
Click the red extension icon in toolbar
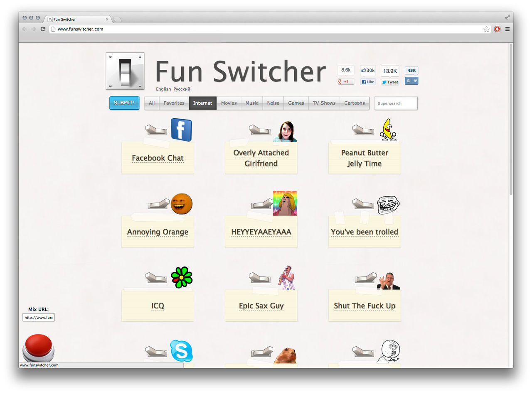(x=497, y=29)
